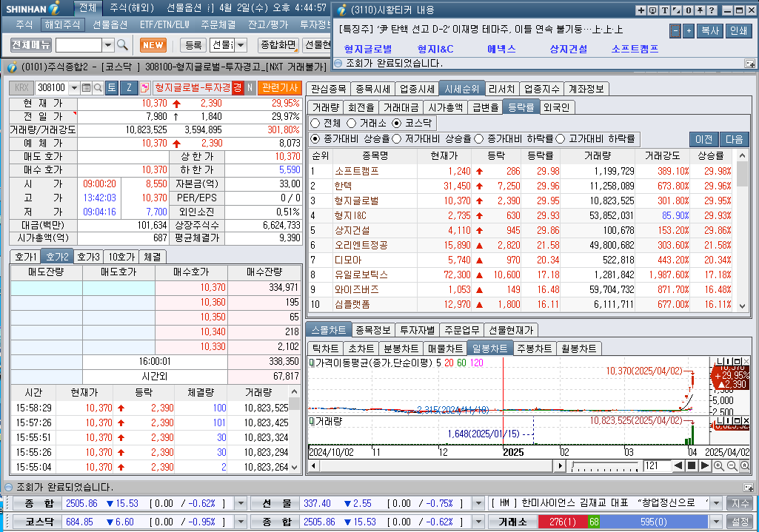
Task: Click the 복사 copy button
Action: (x=710, y=31)
